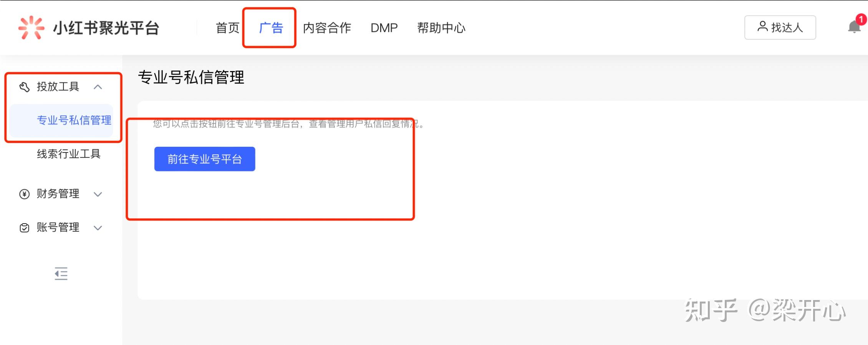The image size is (868, 345).
Task: Expand the 账号管理 section chevron
Action: pyautogui.click(x=98, y=228)
